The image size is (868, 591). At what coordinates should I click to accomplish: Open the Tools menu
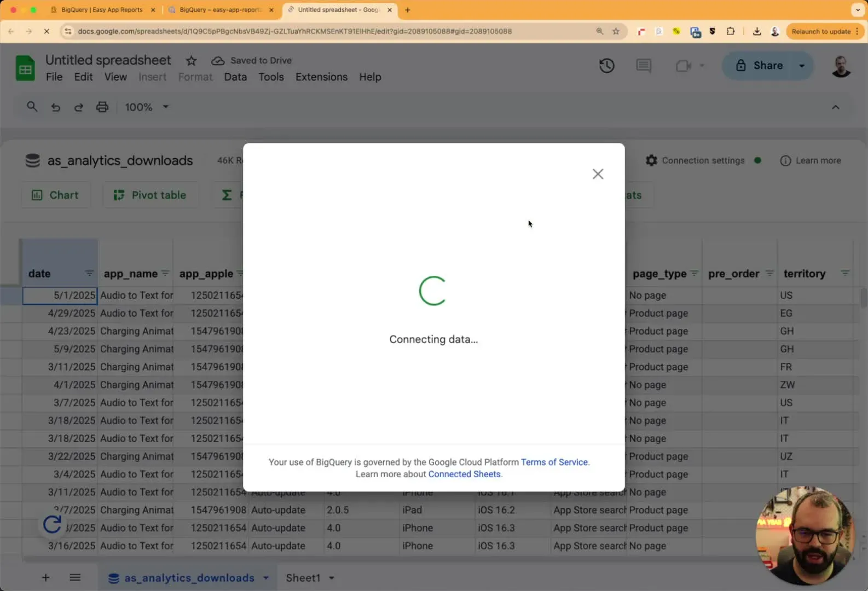(x=271, y=77)
